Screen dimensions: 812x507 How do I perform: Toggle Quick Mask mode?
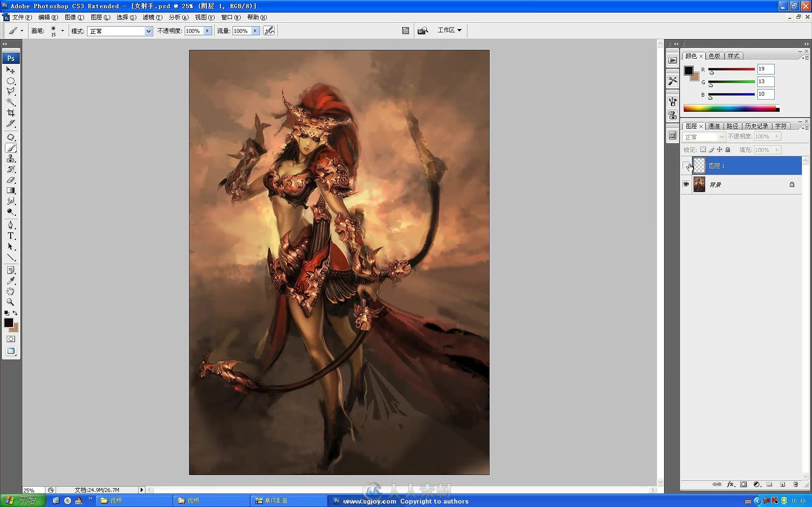pyautogui.click(x=11, y=339)
